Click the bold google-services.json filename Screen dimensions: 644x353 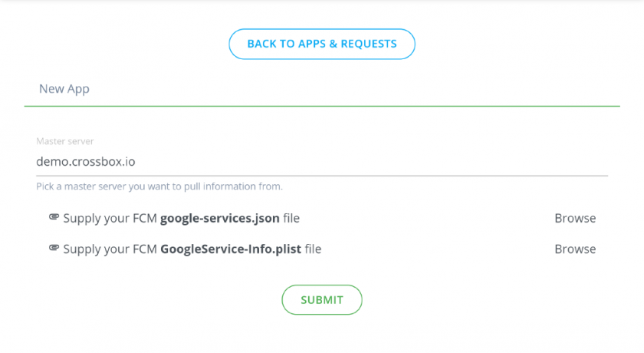pyautogui.click(x=220, y=218)
